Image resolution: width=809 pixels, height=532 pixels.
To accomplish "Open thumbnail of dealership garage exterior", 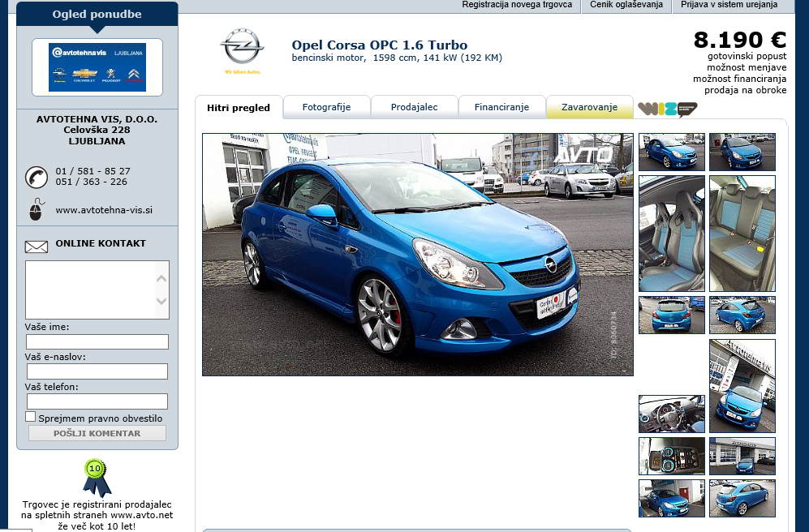I will pos(742,457).
